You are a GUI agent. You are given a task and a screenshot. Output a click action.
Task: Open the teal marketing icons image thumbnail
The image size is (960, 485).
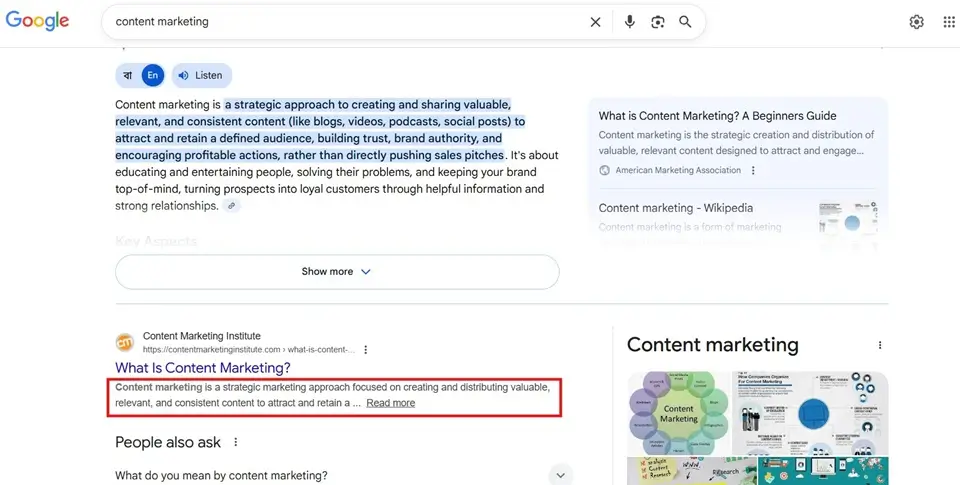(x=823, y=472)
